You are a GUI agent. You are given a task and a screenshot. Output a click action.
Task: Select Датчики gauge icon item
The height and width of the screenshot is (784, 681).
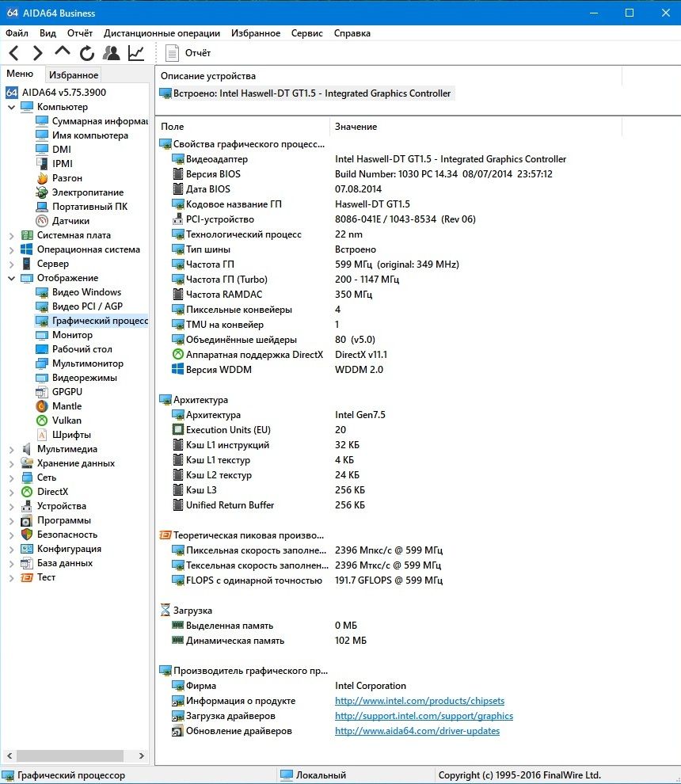coord(63,221)
